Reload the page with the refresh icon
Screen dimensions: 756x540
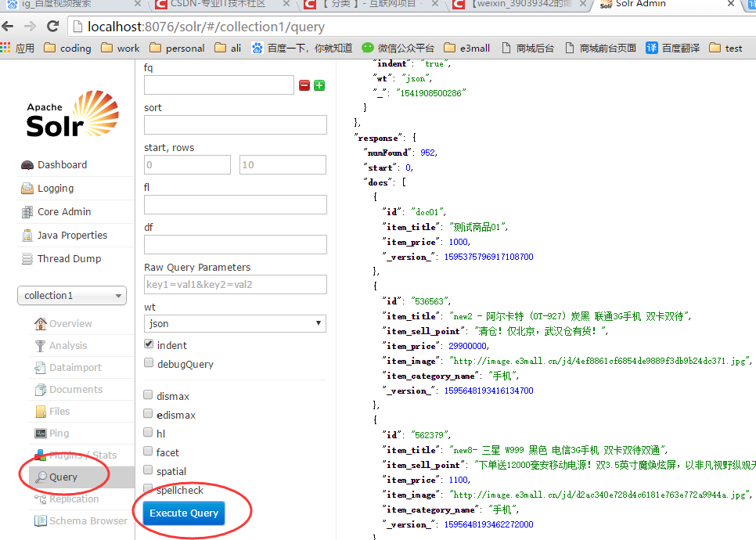53,27
